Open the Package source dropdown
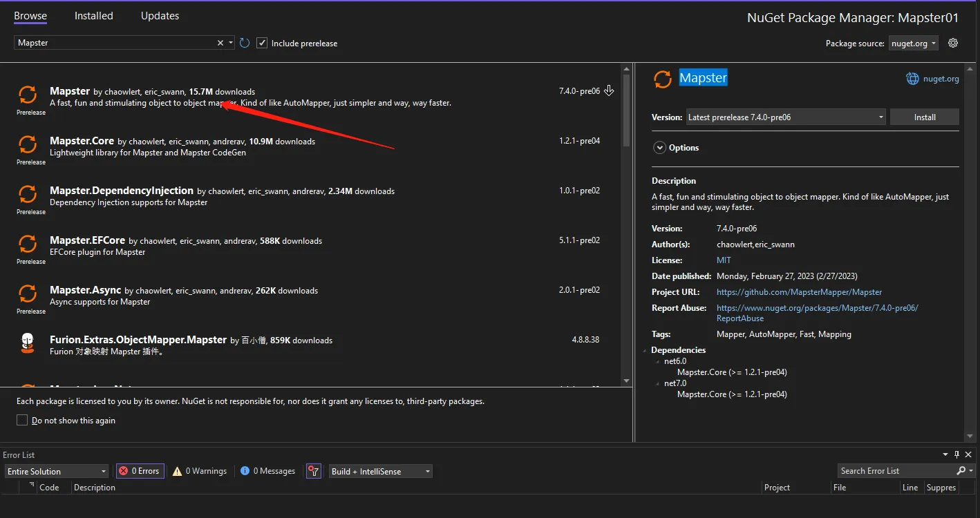 [914, 43]
